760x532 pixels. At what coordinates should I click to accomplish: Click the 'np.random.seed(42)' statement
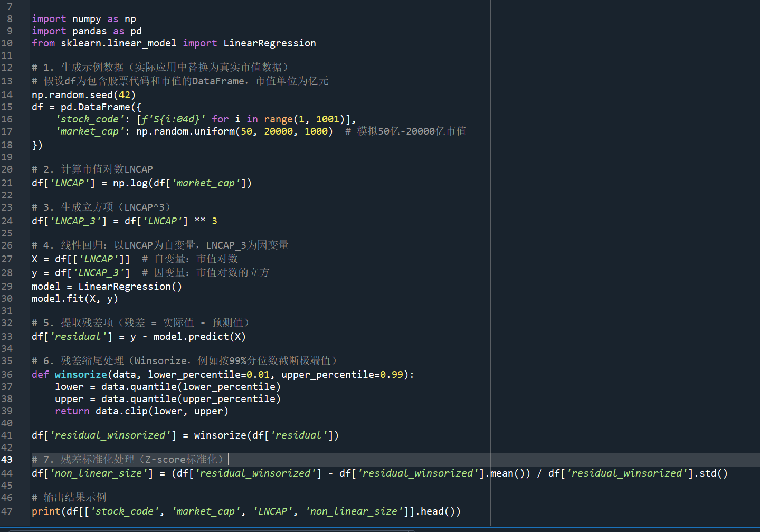(84, 95)
